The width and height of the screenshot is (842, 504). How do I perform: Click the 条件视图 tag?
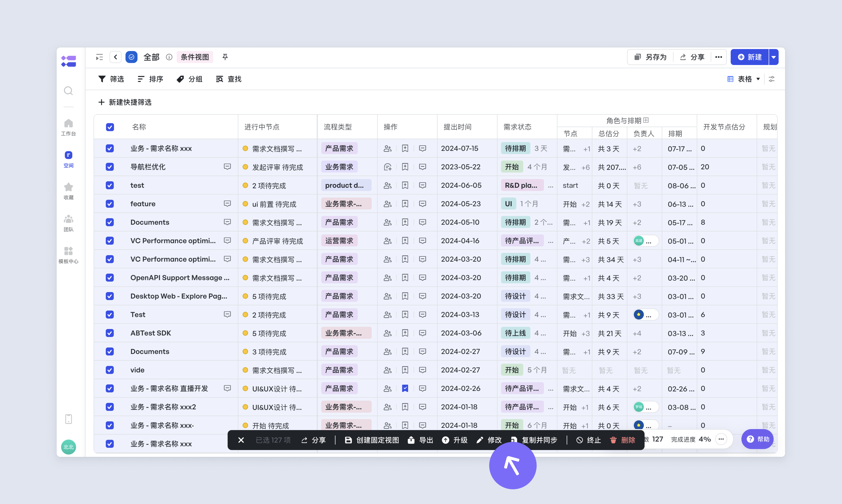pyautogui.click(x=195, y=57)
